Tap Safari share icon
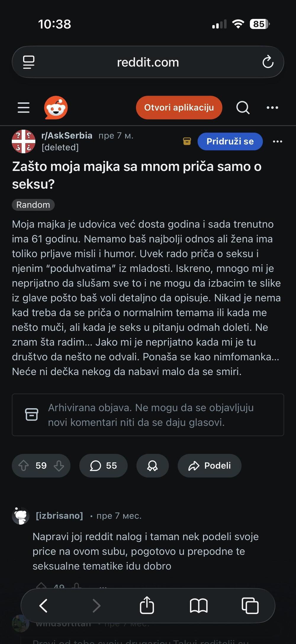296x644 pixels. point(147,605)
